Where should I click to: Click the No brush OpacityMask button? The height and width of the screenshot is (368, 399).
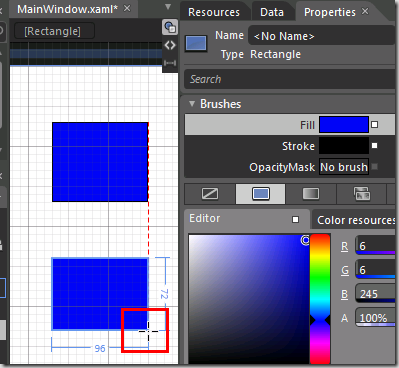(344, 167)
